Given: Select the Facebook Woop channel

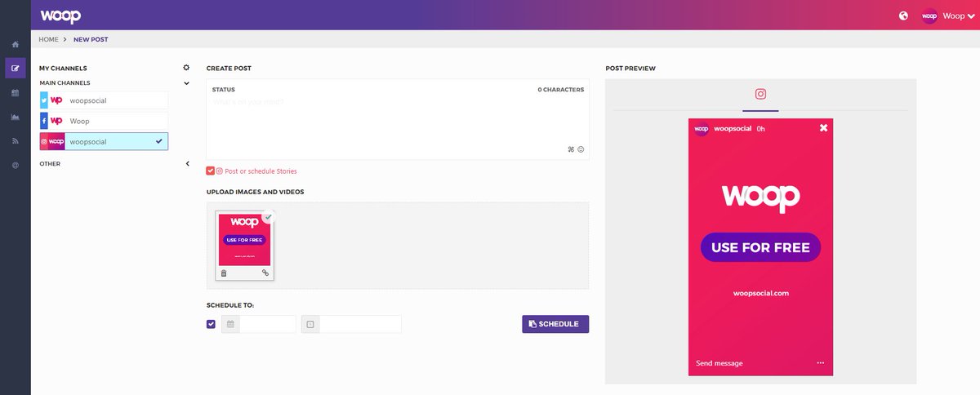Looking at the screenshot, I should pyautogui.click(x=104, y=121).
